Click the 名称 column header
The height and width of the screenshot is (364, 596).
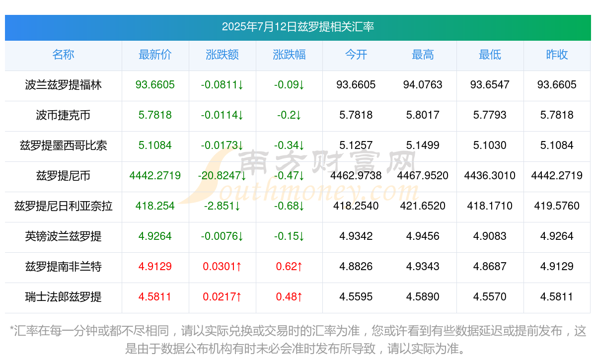63,55
